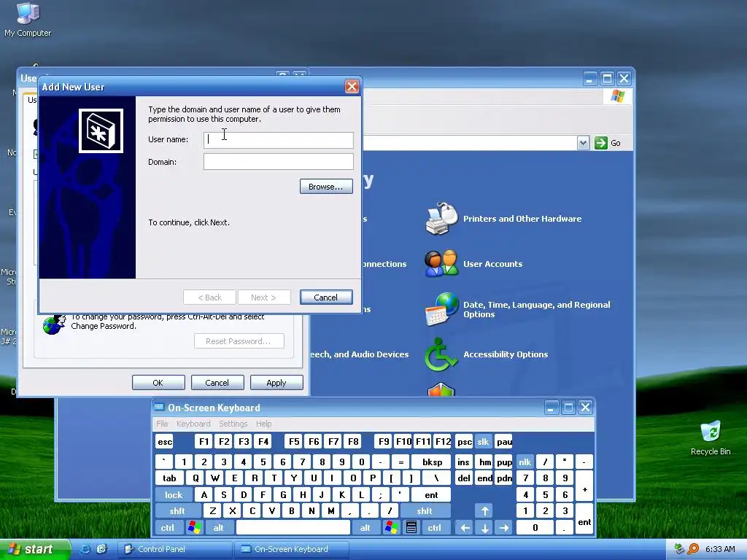Toggle the right alt key
Screen dimensions: 747x560
[x=365, y=528]
